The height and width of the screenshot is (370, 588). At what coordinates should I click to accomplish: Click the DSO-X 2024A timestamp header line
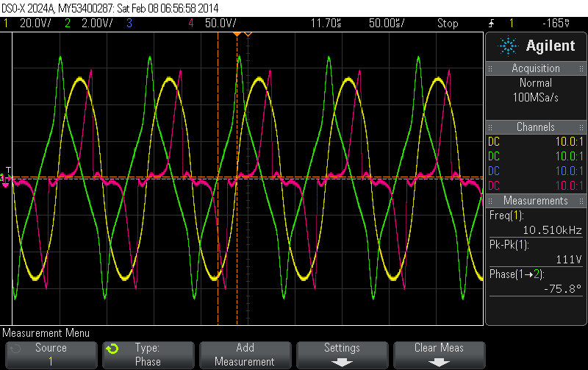pyautogui.click(x=110, y=8)
